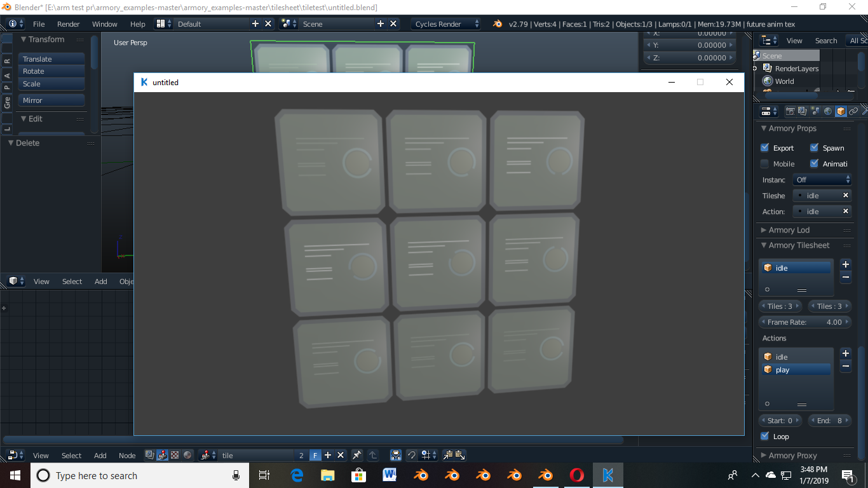Open the Render Layers properties tab
Screen dimensions: 868x488
click(803, 111)
